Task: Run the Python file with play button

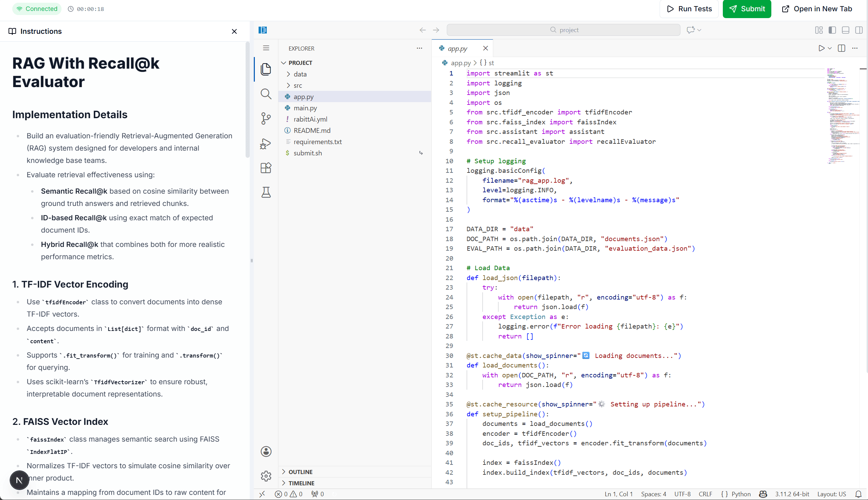Action: pyautogui.click(x=821, y=48)
